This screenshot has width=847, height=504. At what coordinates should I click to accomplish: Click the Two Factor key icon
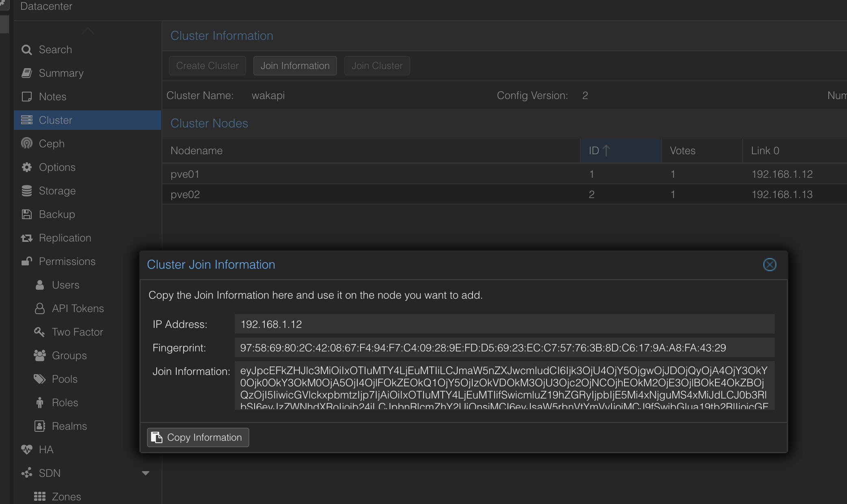pos(39,332)
